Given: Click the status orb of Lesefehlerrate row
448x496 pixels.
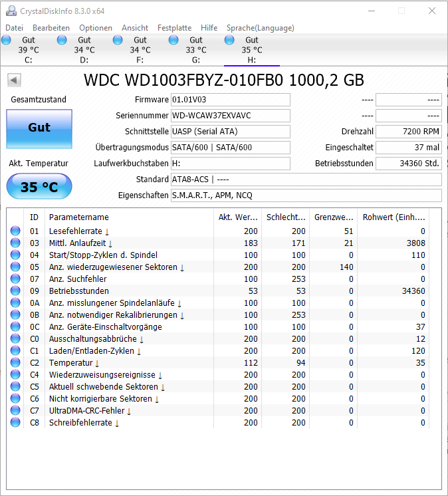Looking at the screenshot, I should [x=15, y=231].
